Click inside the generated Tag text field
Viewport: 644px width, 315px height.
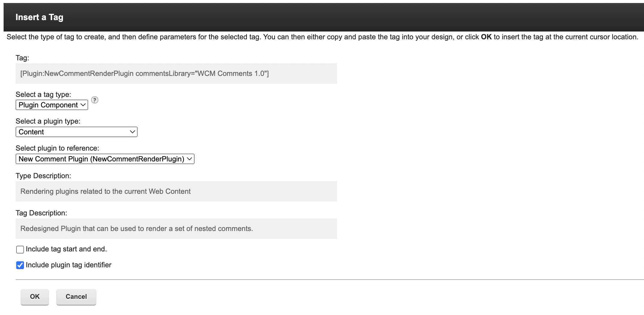pos(176,73)
